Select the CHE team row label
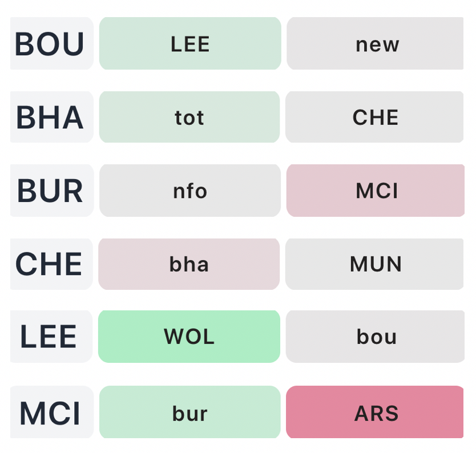The width and height of the screenshot is (476, 453). (x=51, y=264)
